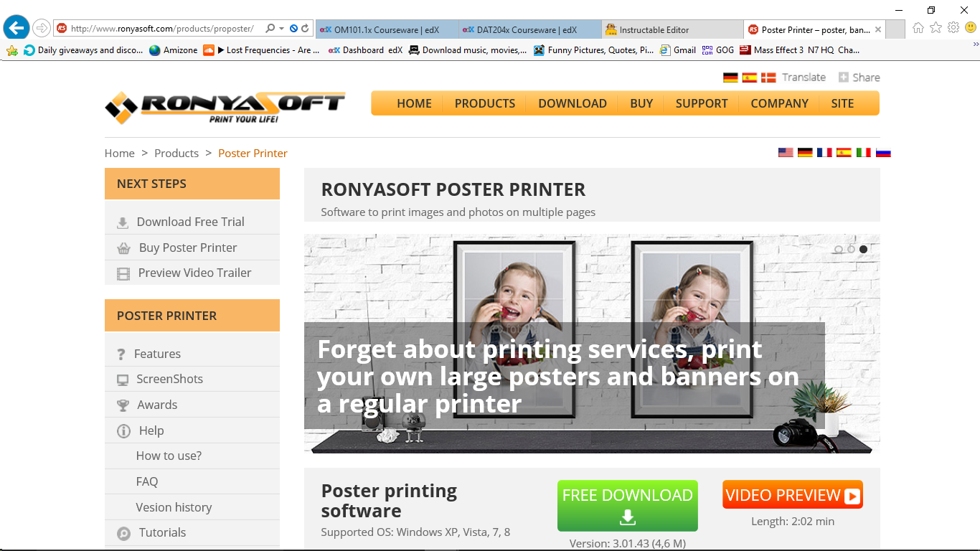
Task: Select first banner slide indicator dot
Action: click(838, 250)
